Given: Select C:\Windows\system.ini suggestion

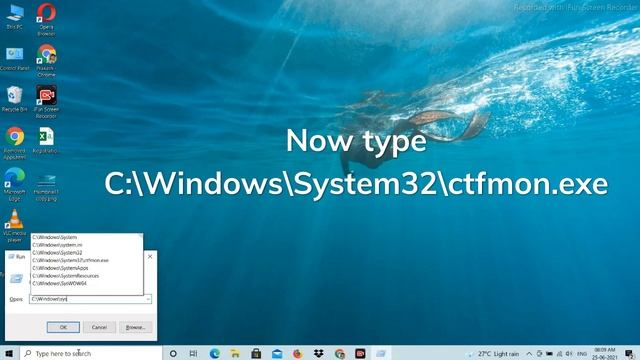Looking at the screenshot, I should pos(87,245).
